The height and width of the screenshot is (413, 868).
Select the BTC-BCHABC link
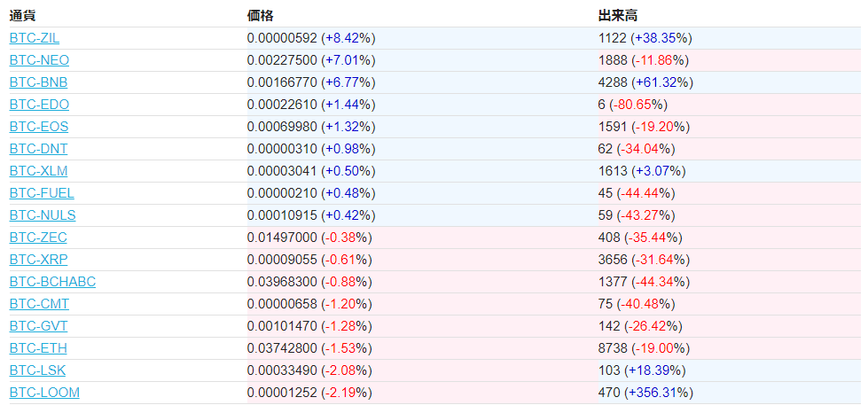coord(52,282)
